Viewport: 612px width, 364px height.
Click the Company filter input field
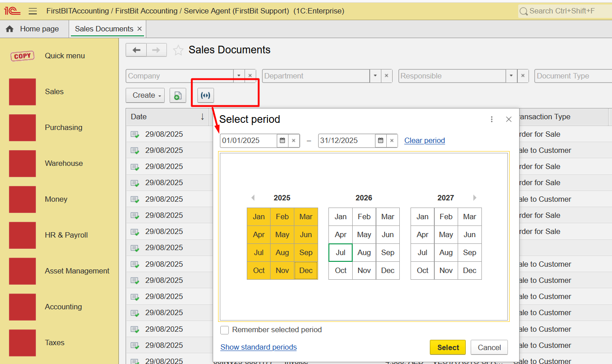(180, 76)
